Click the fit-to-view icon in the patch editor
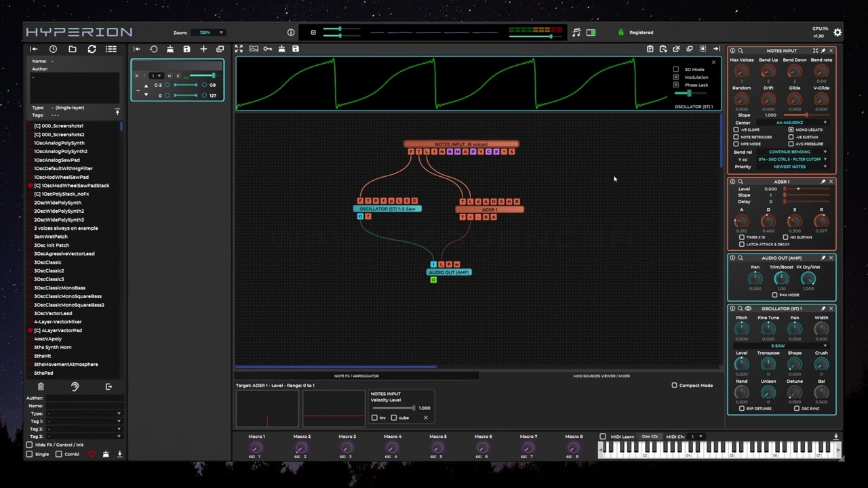The width and height of the screenshot is (868, 488). pyautogui.click(x=239, y=49)
